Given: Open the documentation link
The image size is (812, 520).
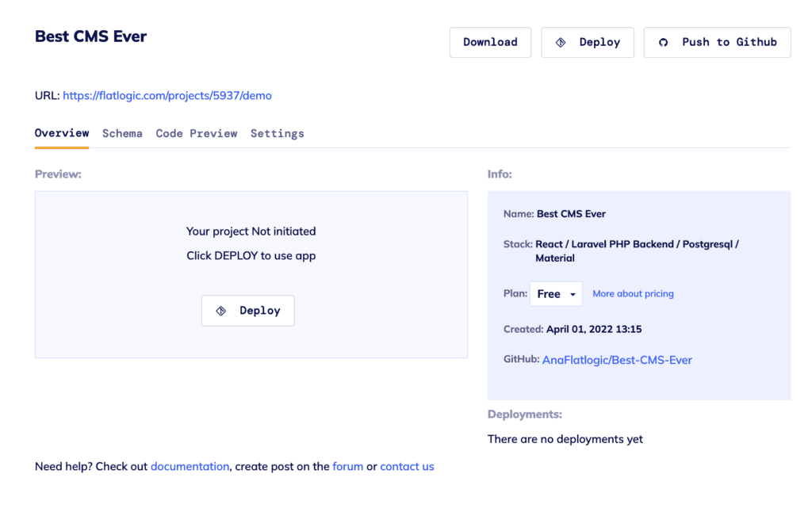Looking at the screenshot, I should [x=190, y=466].
